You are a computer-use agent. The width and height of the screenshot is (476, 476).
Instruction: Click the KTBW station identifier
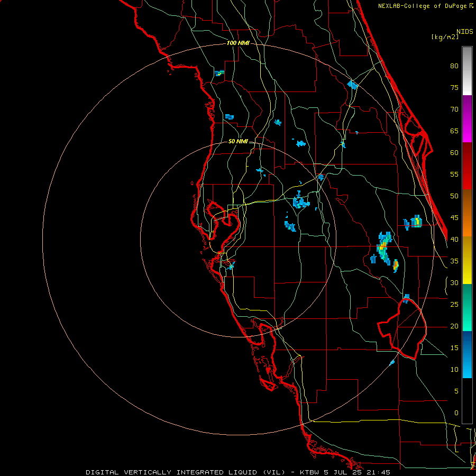pos(309,472)
